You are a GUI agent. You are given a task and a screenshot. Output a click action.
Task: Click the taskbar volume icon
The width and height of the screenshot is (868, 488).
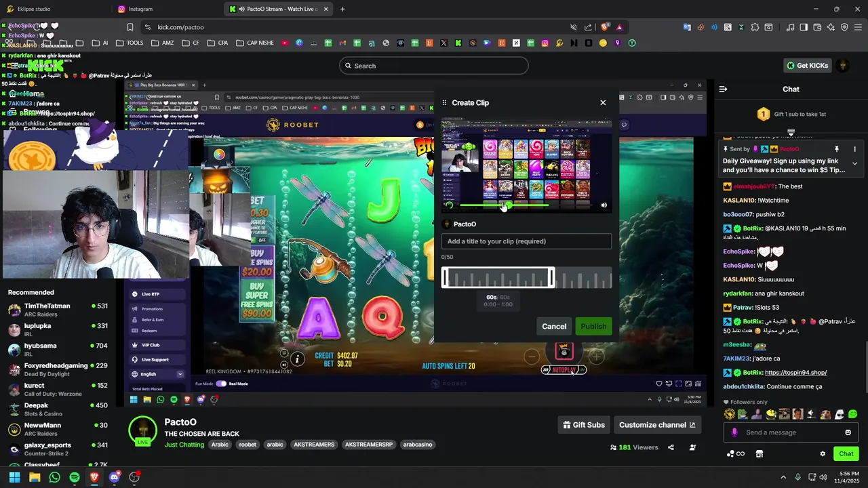823,477
